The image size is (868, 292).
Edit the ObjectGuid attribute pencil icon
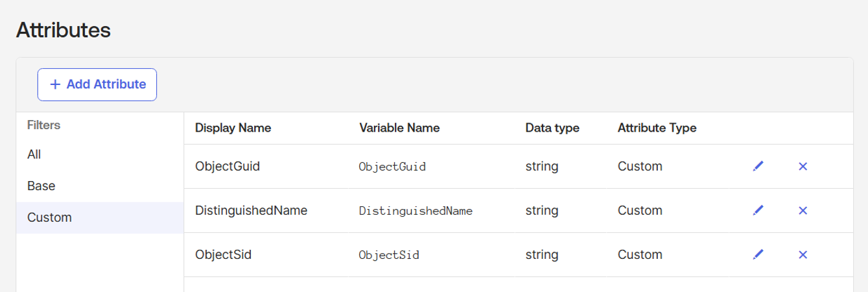757,167
